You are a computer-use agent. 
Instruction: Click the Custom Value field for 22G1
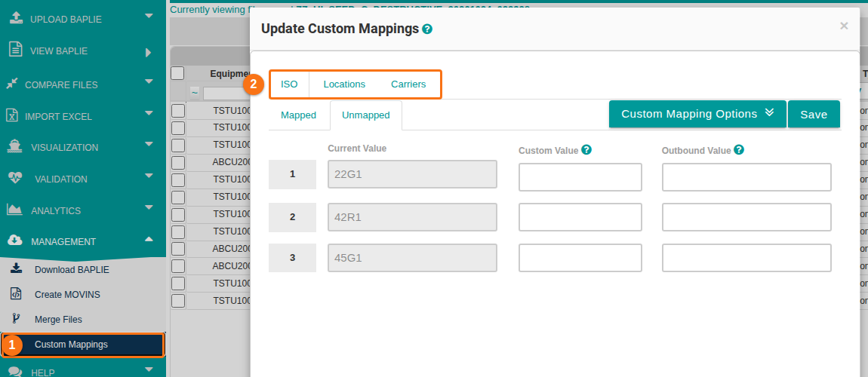pos(580,177)
